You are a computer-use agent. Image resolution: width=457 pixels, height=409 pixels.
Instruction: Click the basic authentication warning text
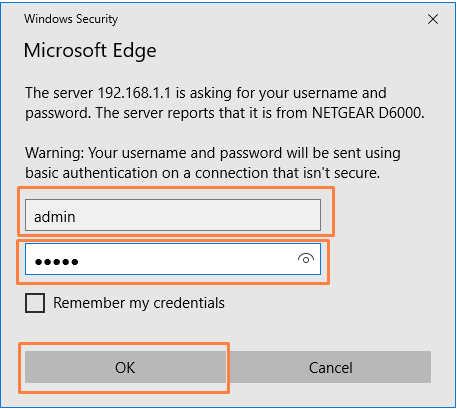point(213,163)
